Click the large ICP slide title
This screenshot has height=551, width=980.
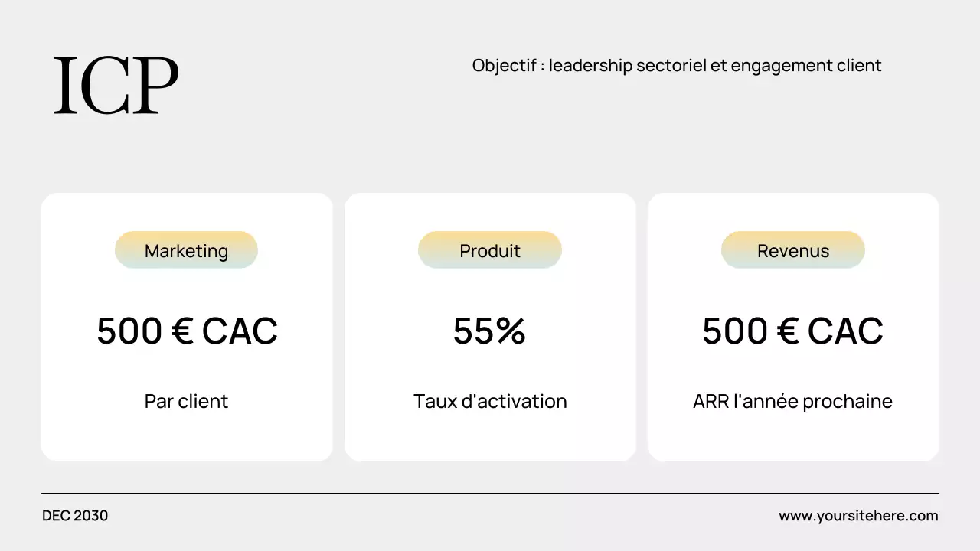(x=116, y=85)
